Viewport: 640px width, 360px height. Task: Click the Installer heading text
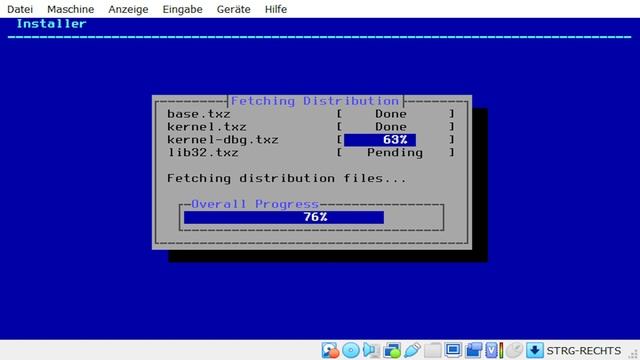pyautogui.click(x=51, y=24)
